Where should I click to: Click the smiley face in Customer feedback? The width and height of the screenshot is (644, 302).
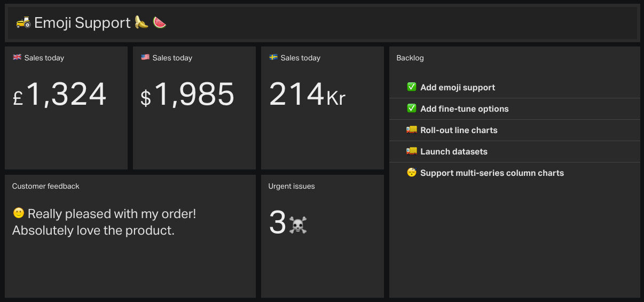pos(19,213)
